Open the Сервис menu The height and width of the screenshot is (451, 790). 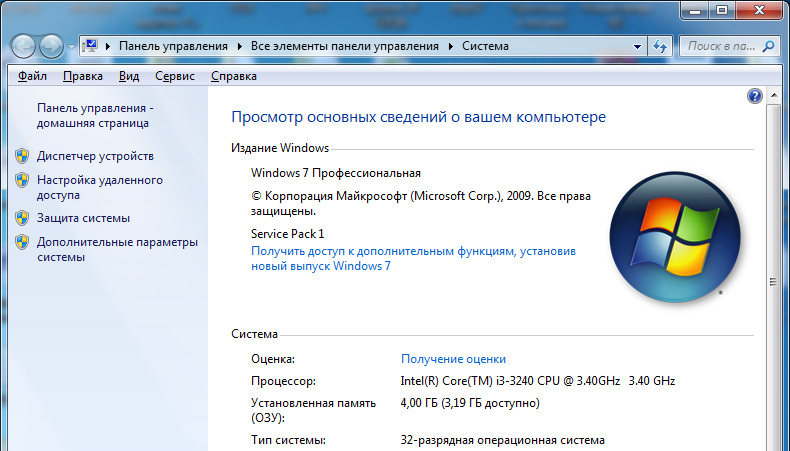[x=175, y=76]
